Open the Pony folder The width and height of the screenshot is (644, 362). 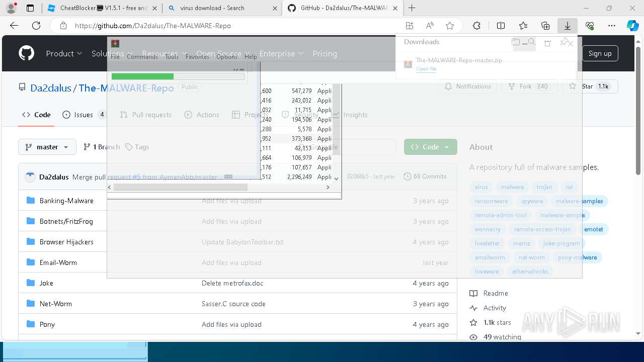47,324
